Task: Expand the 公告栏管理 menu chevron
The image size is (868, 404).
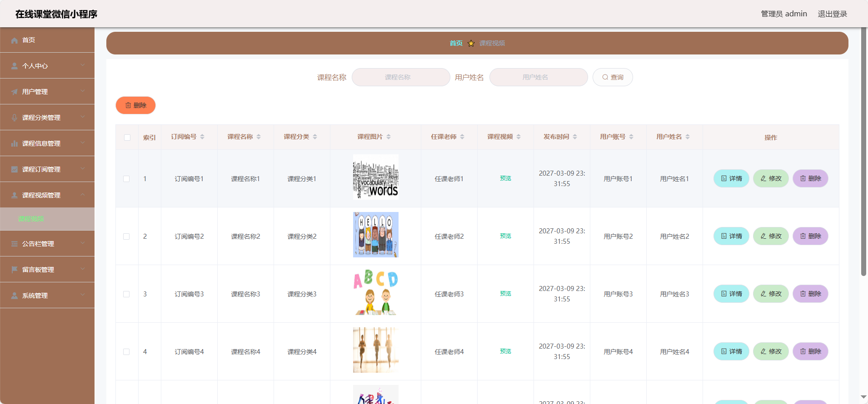Action: tap(83, 243)
